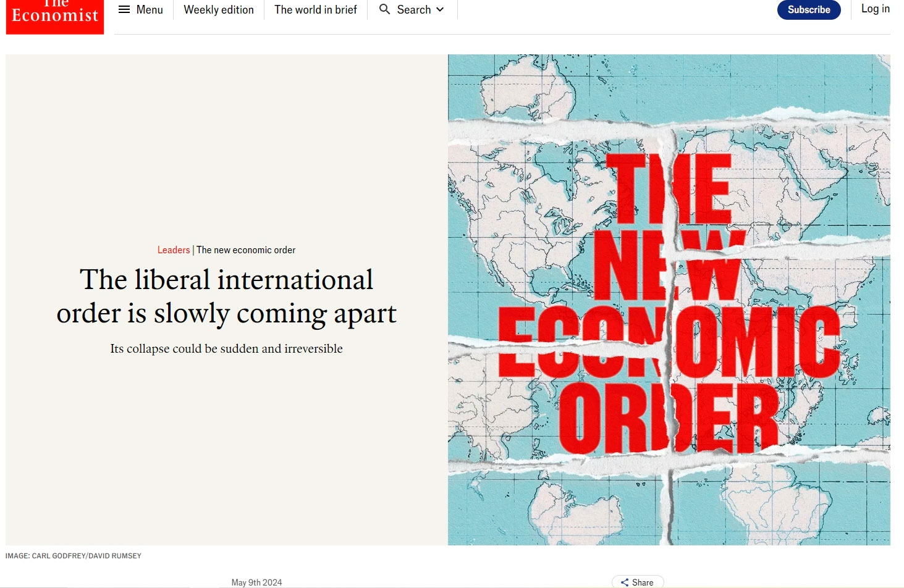The image size is (904, 588).
Task: Click the Carl Godfrey image credit
Action: click(74, 556)
